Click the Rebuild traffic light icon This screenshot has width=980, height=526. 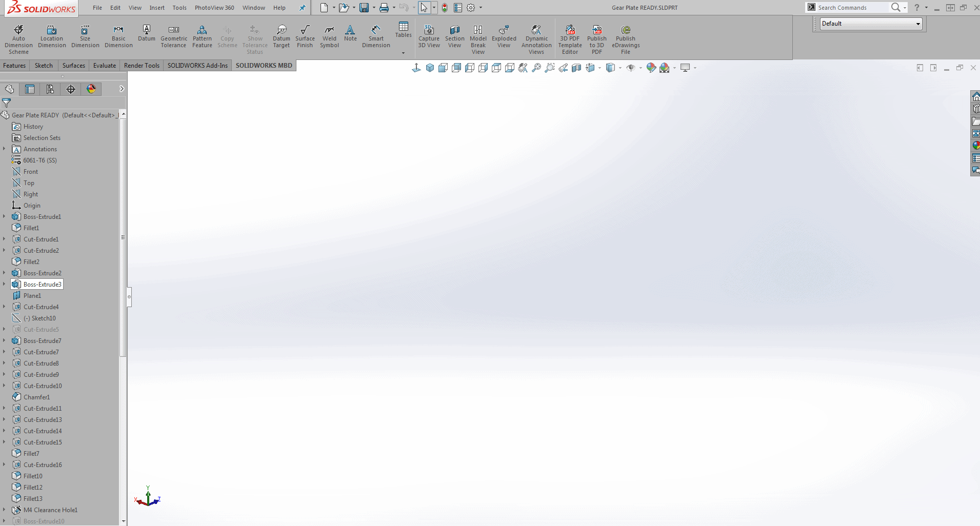(445, 8)
